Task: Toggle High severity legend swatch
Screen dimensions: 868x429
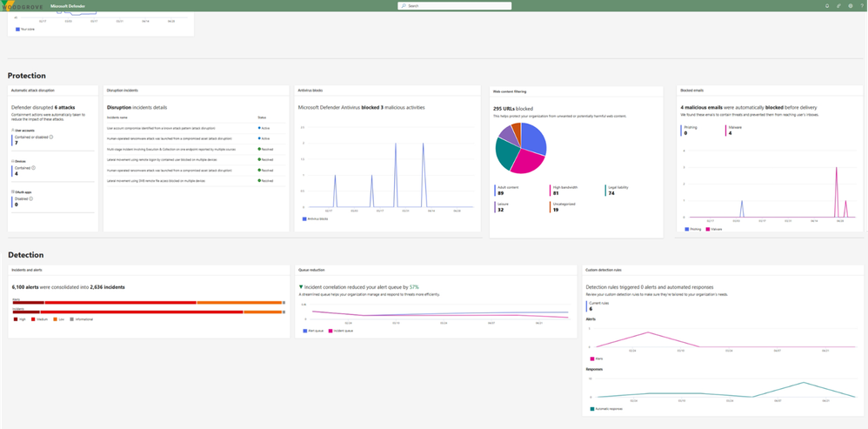Action: click(x=15, y=319)
